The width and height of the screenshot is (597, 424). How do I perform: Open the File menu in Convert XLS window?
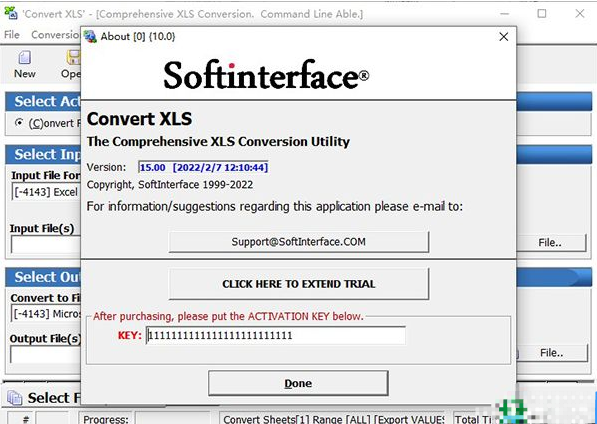(x=12, y=35)
